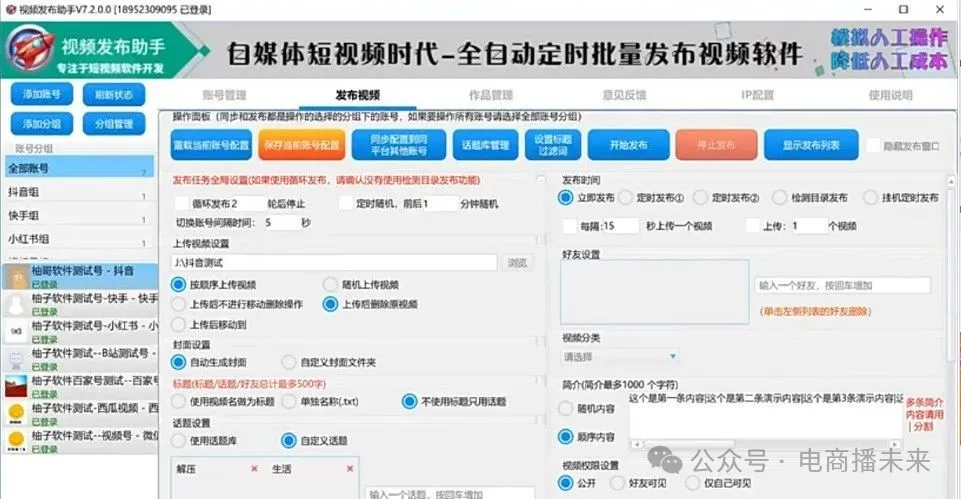Select the 抖音 test account avatar
961x499 pixels.
coord(16,276)
